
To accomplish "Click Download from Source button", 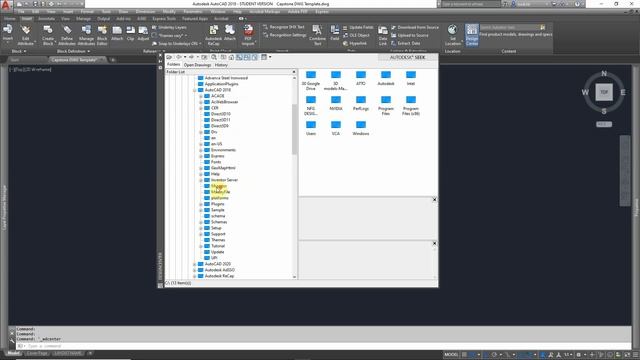I will (x=415, y=27).
